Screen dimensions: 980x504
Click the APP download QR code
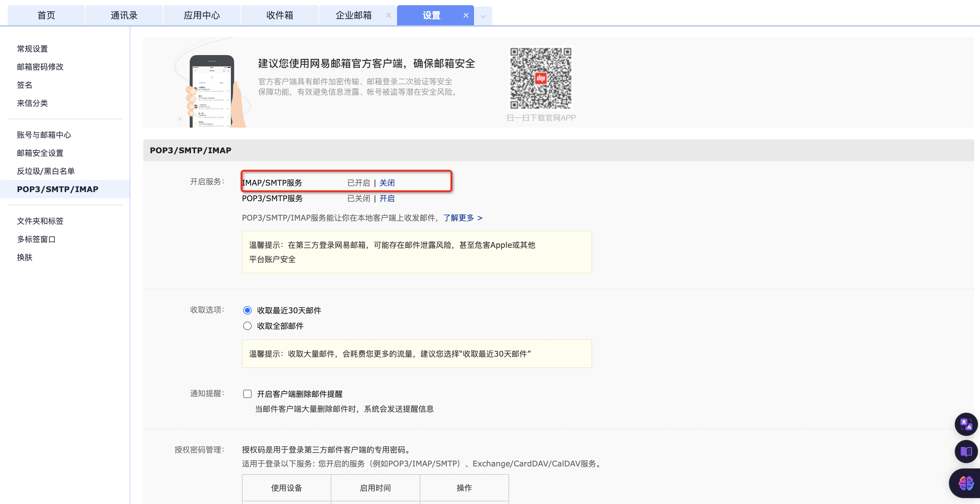[540, 78]
